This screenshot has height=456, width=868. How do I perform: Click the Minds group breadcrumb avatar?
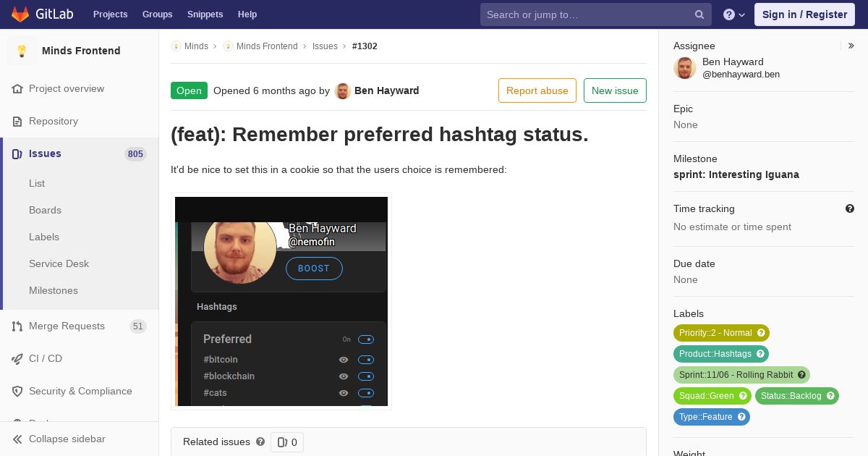(x=176, y=46)
